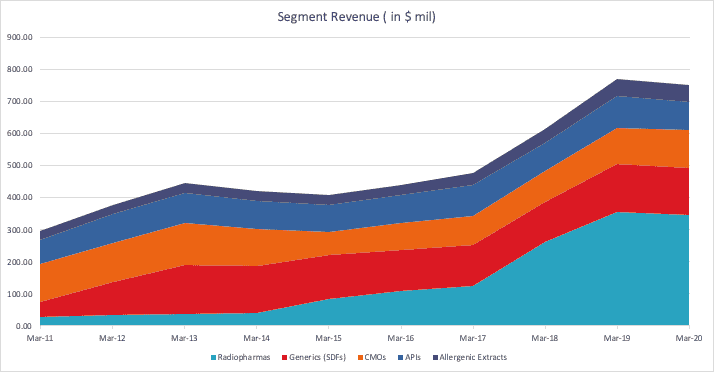
Task: Select the CMOs legend label
Action: click(375, 357)
